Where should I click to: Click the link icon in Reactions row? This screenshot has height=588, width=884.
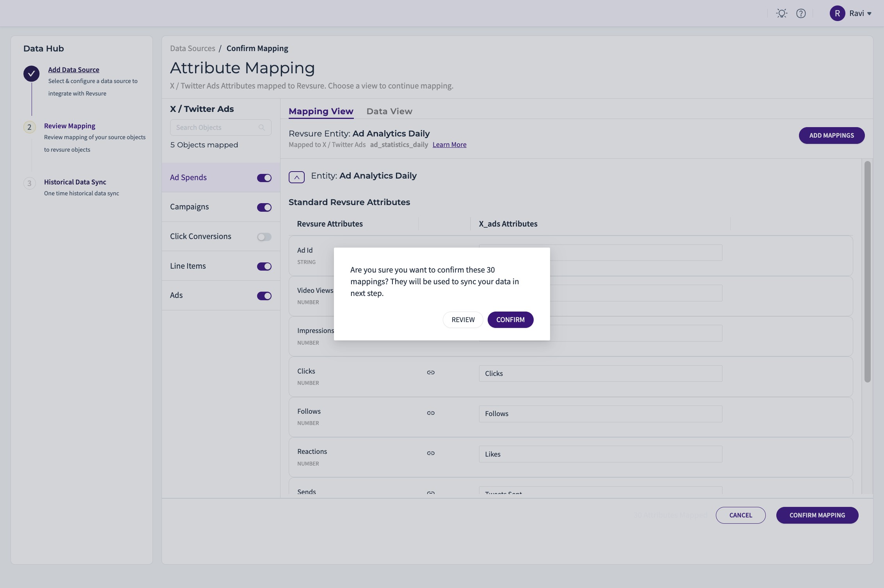pyautogui.click(x=431, y=453)
